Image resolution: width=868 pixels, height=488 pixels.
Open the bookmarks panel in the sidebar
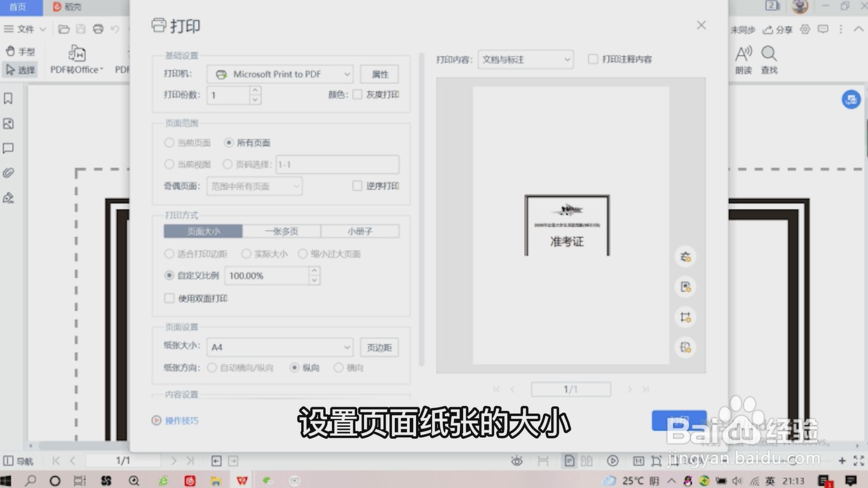[x=9, y=98]
